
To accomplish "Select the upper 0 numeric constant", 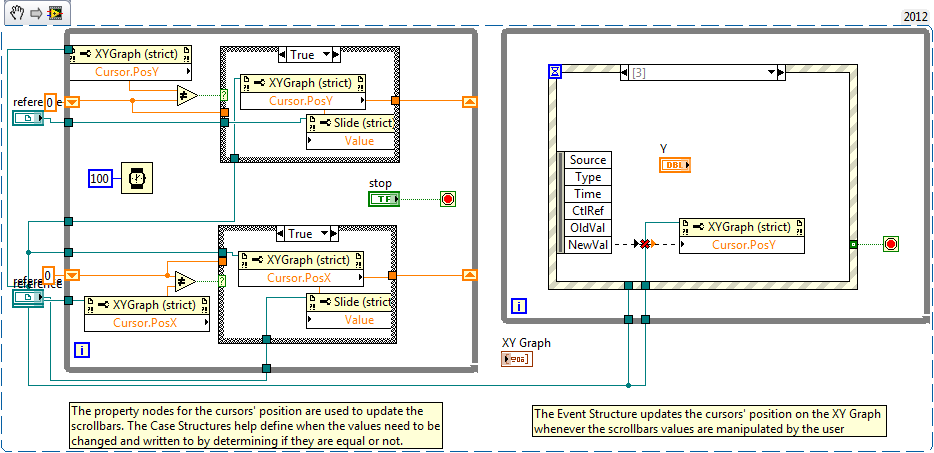I will (51, 103).
